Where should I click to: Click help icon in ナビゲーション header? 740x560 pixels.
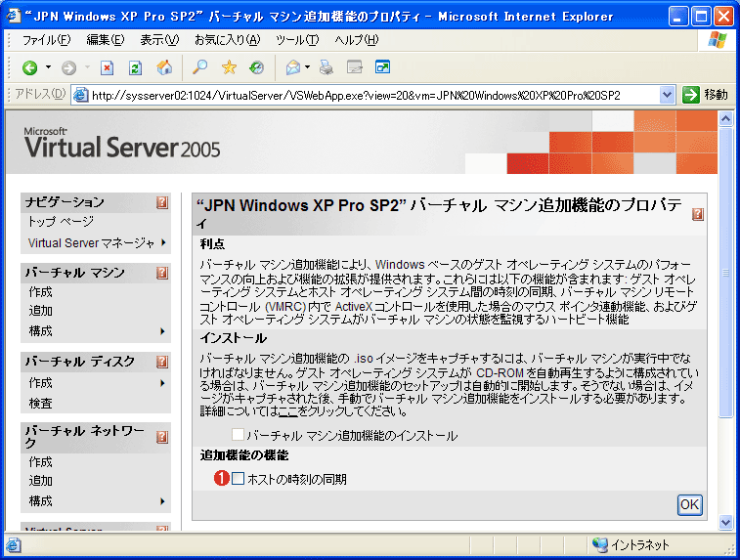click(x=162, y=203)
